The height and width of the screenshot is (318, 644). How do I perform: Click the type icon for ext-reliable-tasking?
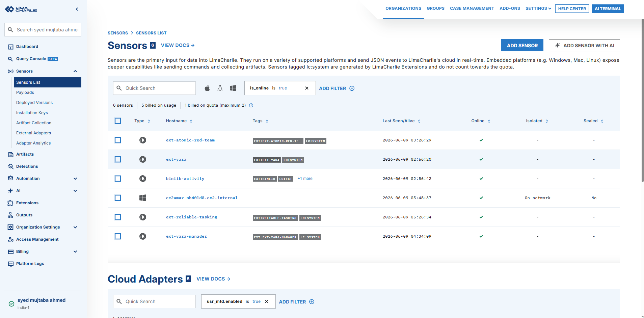click(x=143, y=217)
